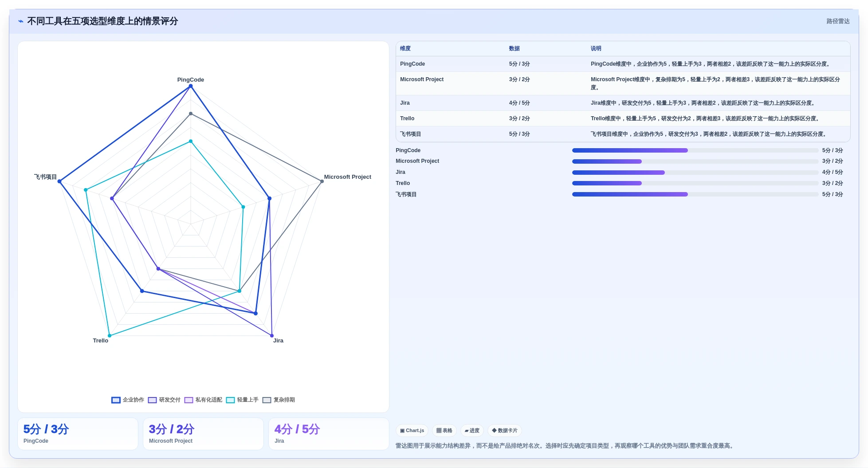
Task: Click the Trello progress bar
Action: [x=695, y=183]
